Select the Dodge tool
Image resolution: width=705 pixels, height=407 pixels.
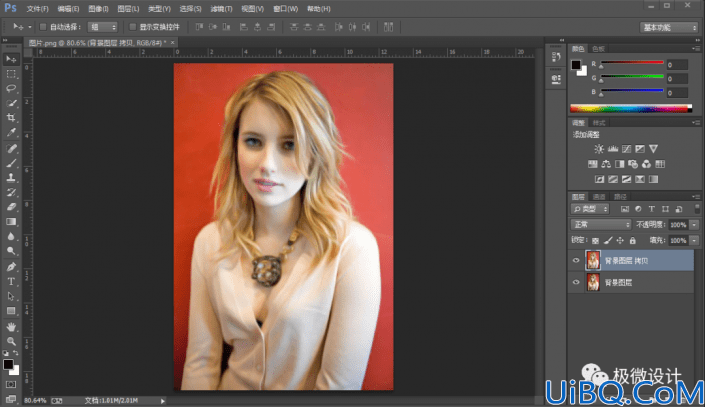pyautogui.click(x=11, y=251)
